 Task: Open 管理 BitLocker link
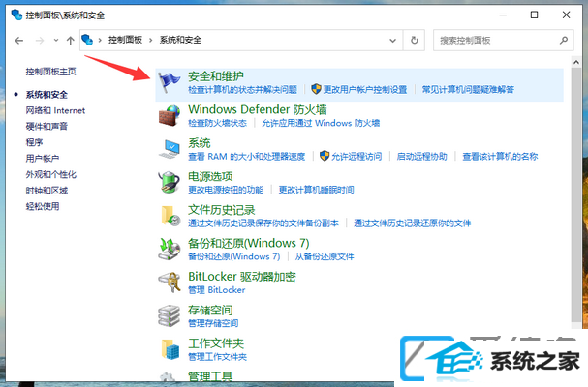(x=216, y=290)
